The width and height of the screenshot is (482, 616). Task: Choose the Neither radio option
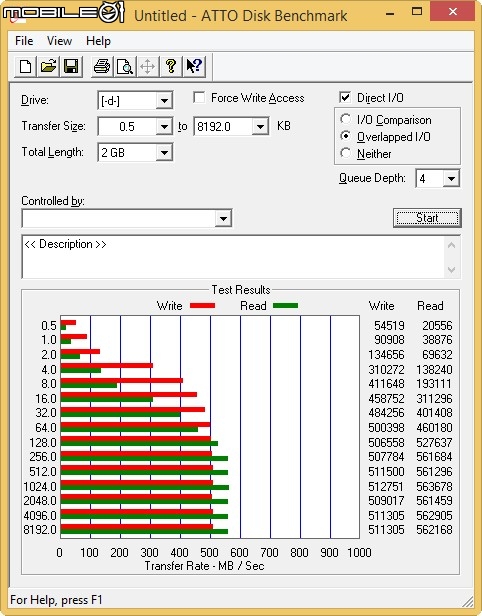[x=346, y=153]
